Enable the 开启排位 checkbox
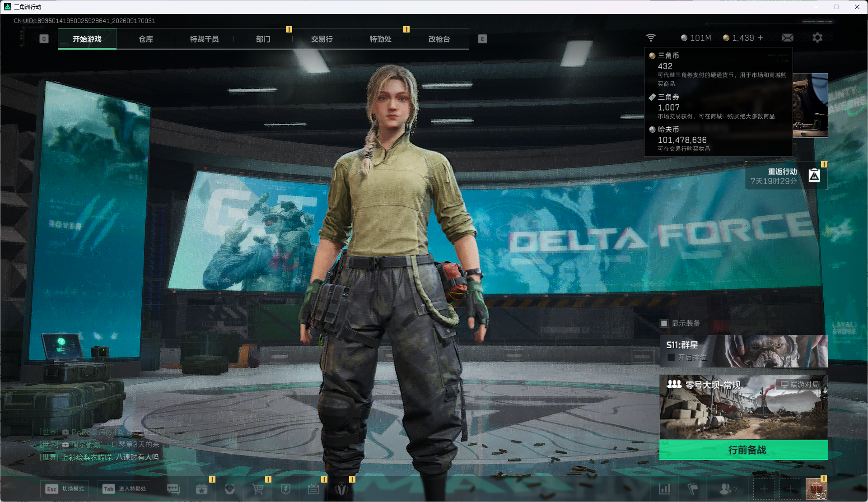The height and width of the screenshot is (502, 868). click(x=671, y=358)
